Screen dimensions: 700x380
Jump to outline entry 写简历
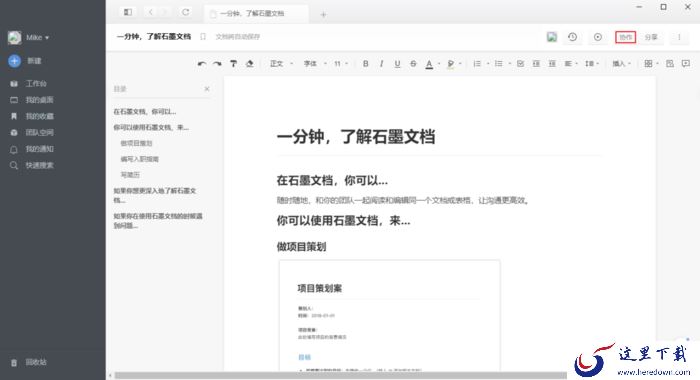tap(130, 175)
